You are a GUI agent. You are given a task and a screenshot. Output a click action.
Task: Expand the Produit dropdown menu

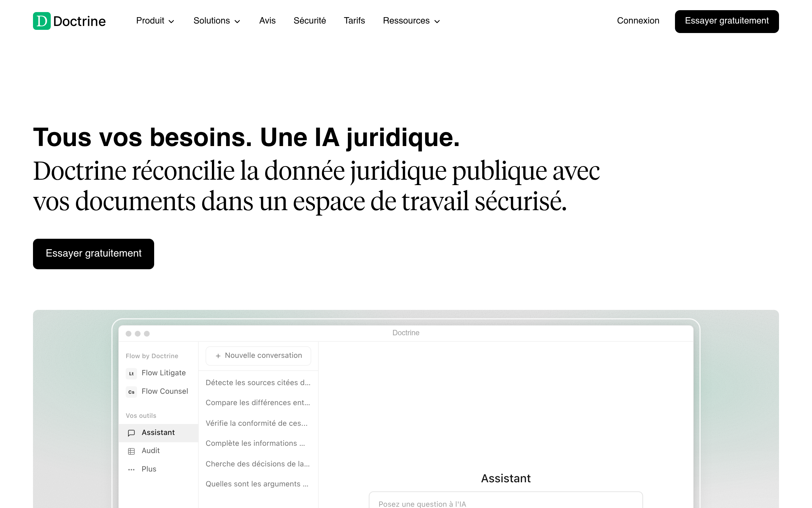(155, 21)
